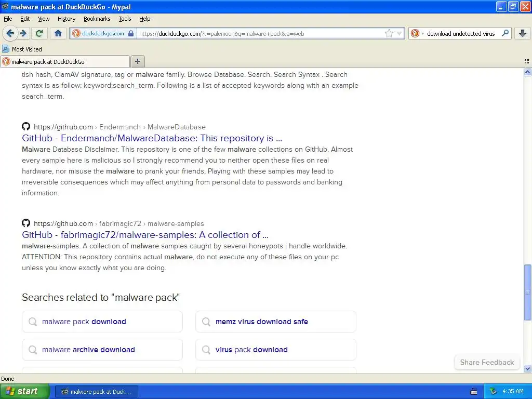This screenshot has width=532, height=399.
Task: Click the Searches related to "malware pack" heading
Action: pyautogui.click(x=101, y=297)
